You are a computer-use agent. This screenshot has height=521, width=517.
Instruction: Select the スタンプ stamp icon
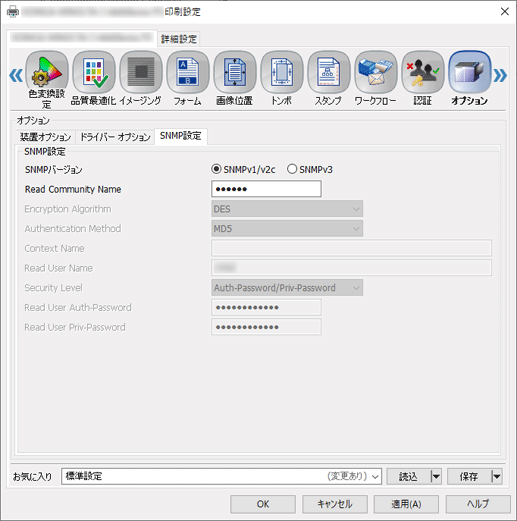[x=329, y=72]
